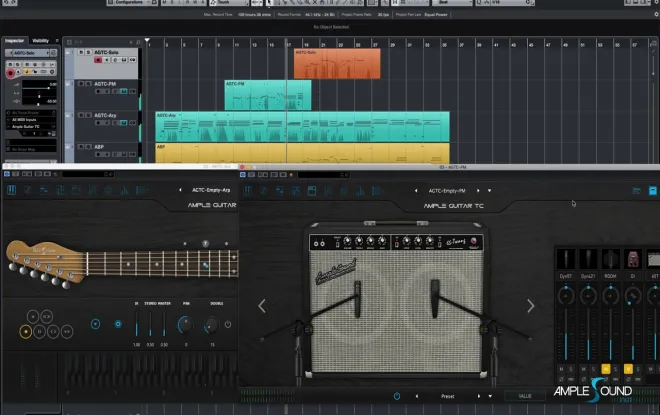The image size is (660, 415).
Task: Solo the Dyn421 mic channel
Action: (x=593, y=369)
